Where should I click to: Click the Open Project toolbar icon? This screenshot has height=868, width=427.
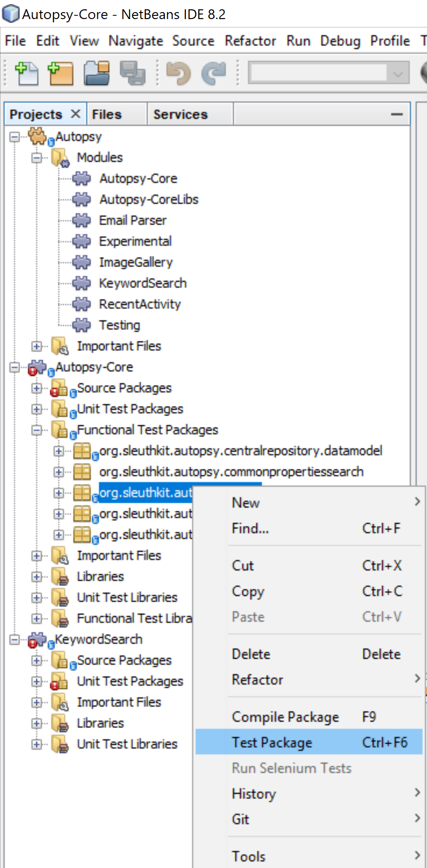(x=97, y=74)
